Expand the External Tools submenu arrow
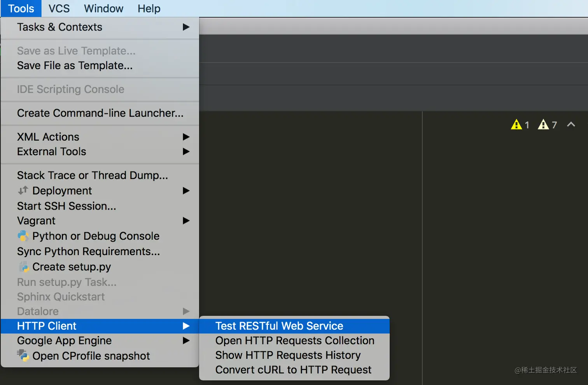 186,151
